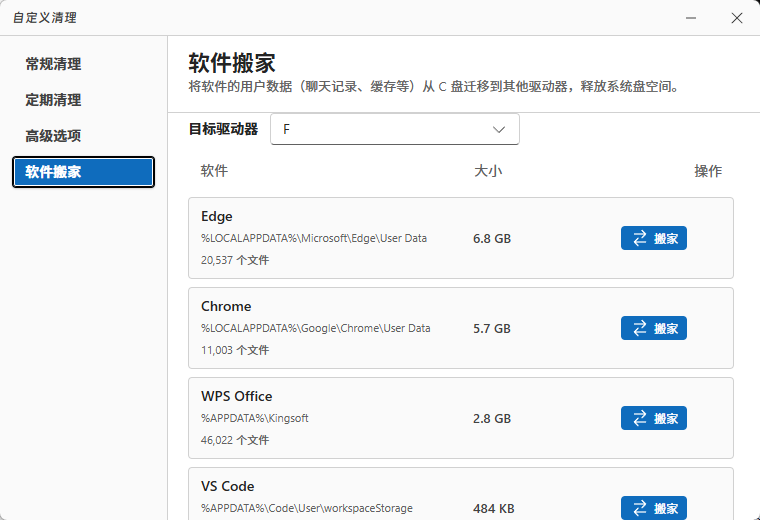Click the 5.7 GB size value
760x520 pixels.
click(x=492, y=329)
